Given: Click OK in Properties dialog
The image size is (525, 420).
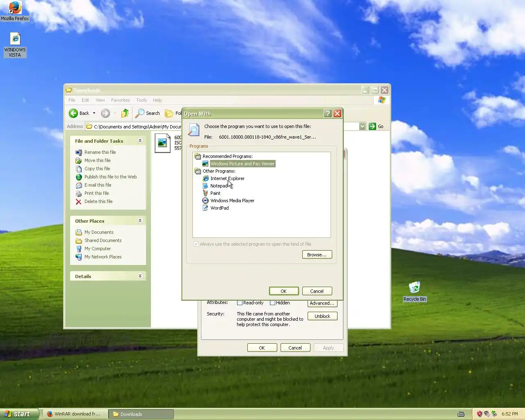Looking at the screenshot, I should tap(262, 348).
